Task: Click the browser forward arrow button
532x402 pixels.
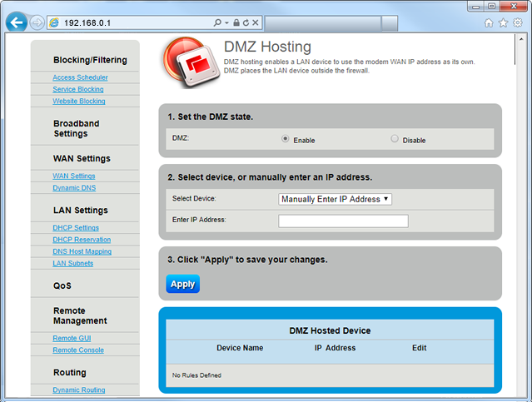Action: click(x=37, y=22)
